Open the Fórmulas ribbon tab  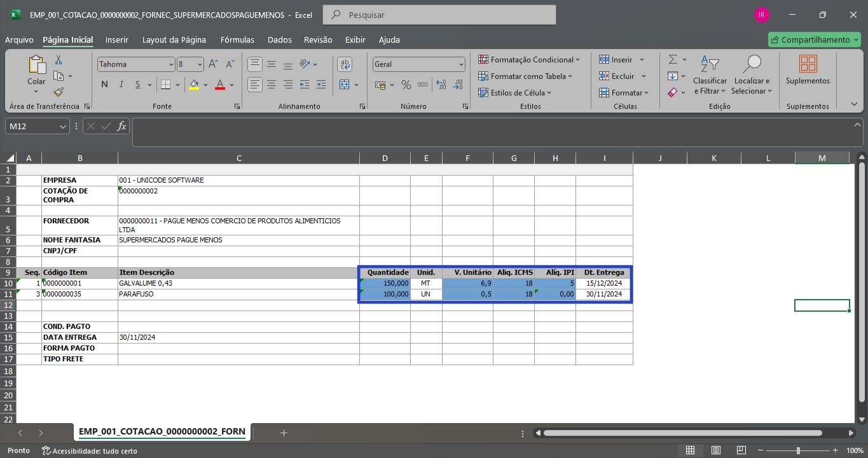coord(237,39)
